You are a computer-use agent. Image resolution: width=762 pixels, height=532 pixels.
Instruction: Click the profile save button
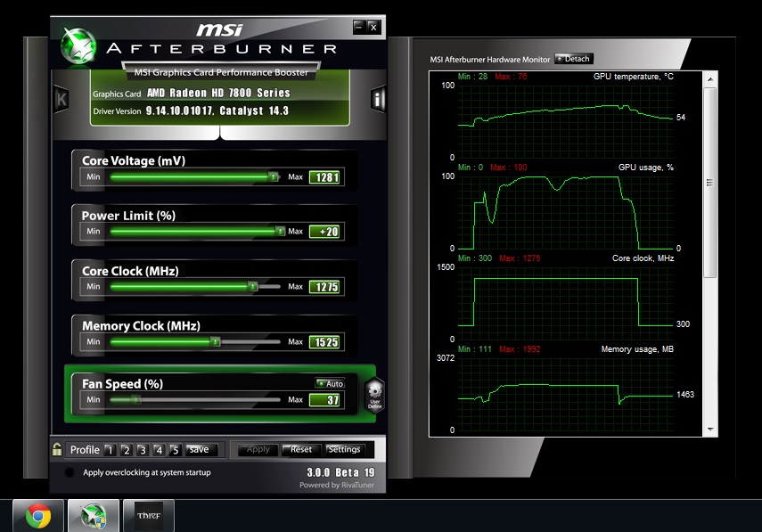point(201,449)
